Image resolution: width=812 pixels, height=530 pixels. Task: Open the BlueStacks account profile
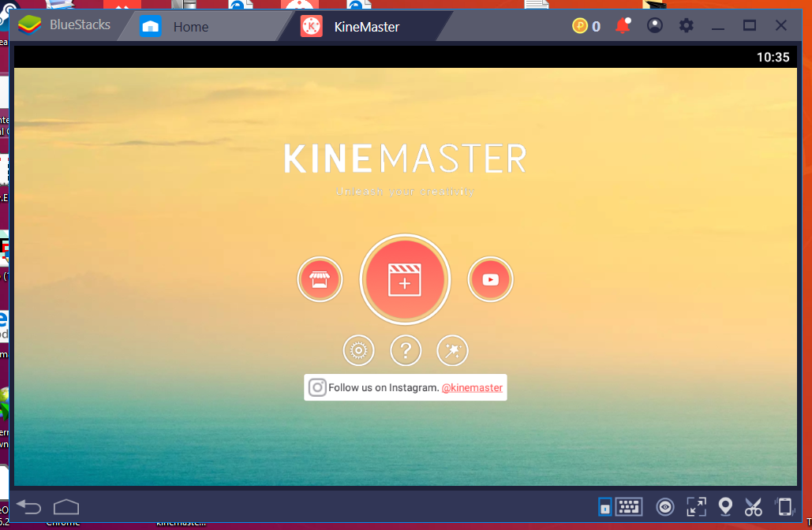coord(655,25)
